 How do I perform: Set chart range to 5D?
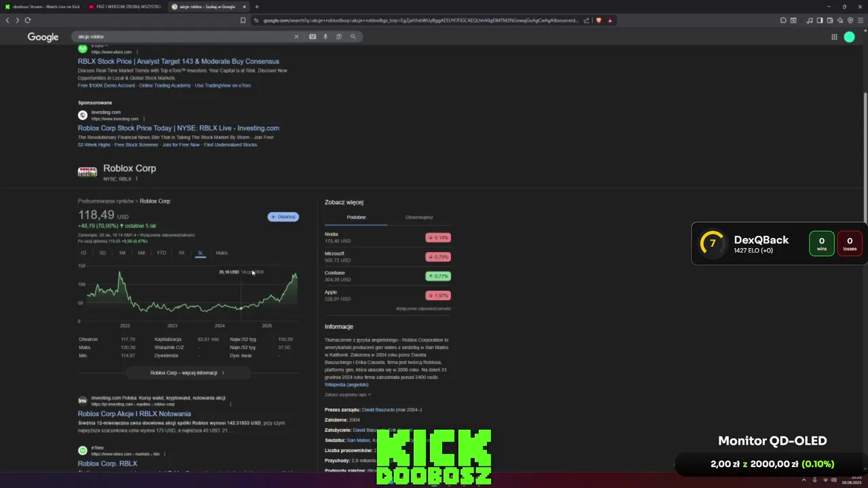[x=102, y=253]
